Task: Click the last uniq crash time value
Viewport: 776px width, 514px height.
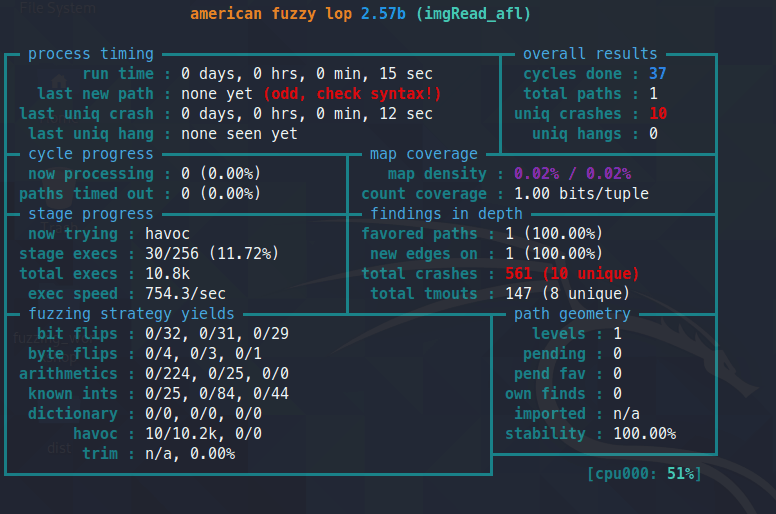Action: coord(306,114)
